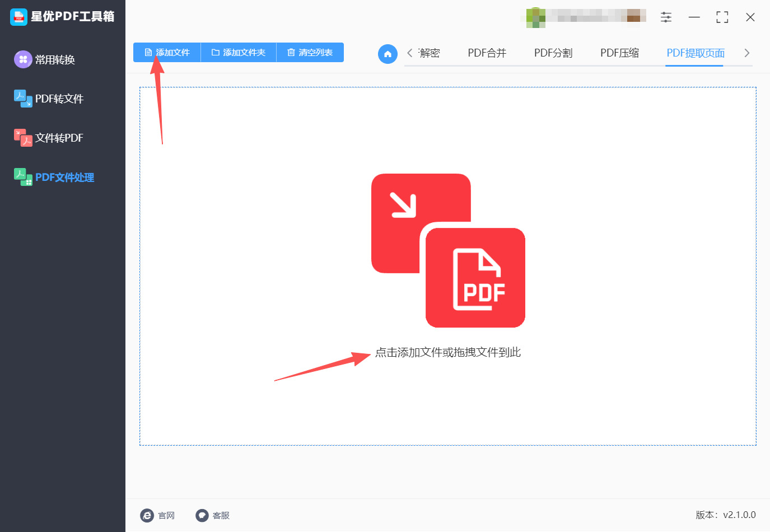Contact 客服 support
770x532 pixels.
click(213, 515)
